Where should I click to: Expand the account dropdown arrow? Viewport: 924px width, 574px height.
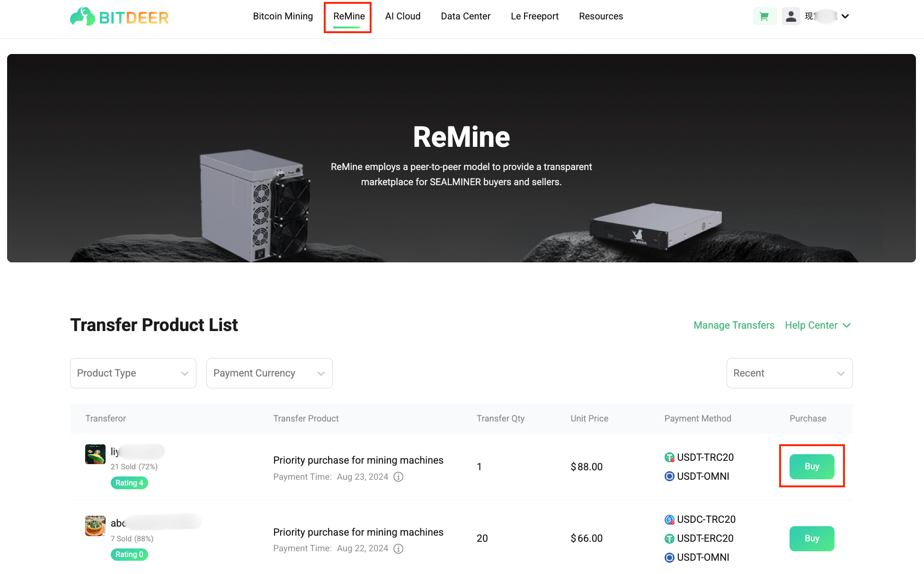[x=845, y=17]
